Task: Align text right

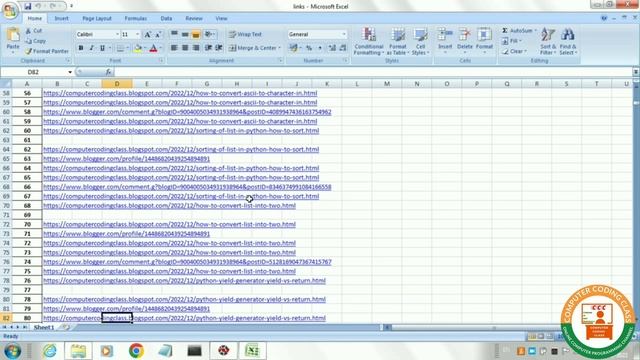Action: click(196, 48)
